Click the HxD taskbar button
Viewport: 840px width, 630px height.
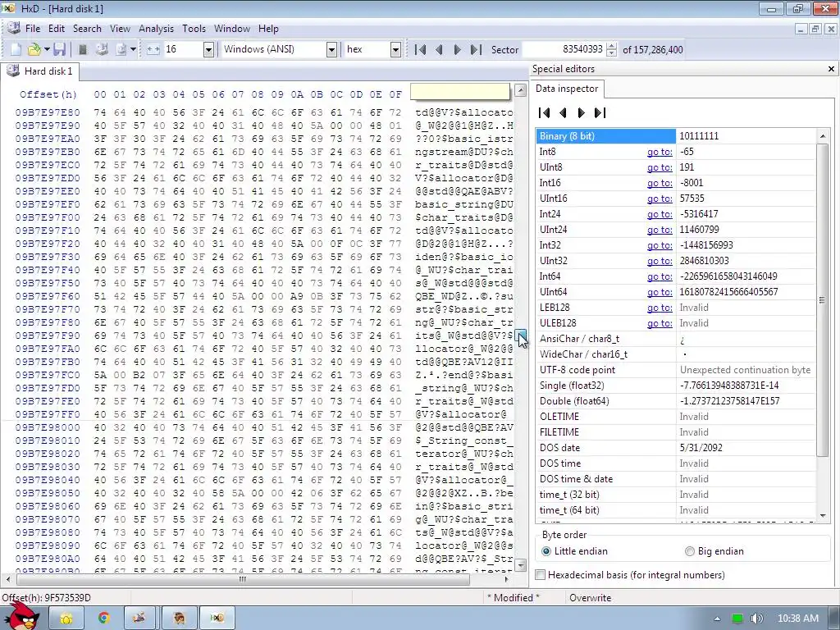coord(217,619)
